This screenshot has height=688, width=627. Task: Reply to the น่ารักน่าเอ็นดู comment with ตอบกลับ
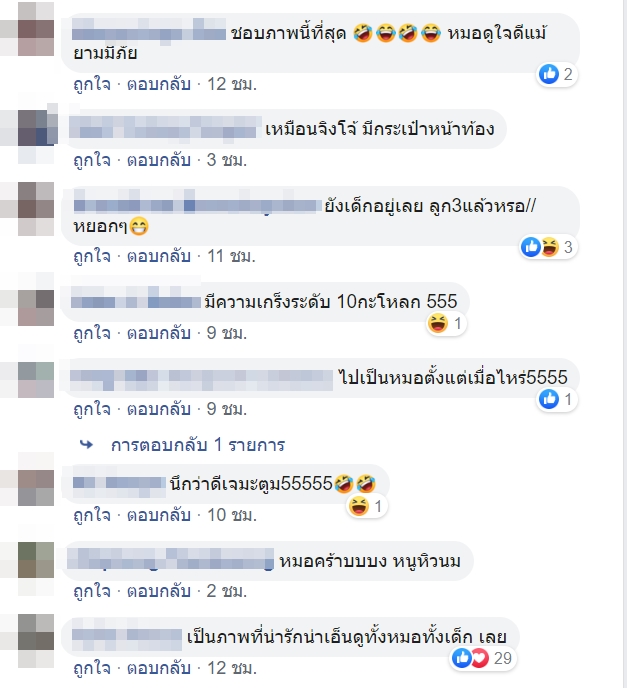point(159,668)
